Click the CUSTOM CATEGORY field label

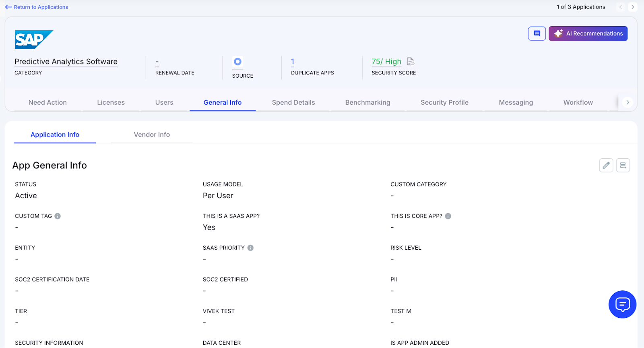pyautogui.click(x=419, y=184)
